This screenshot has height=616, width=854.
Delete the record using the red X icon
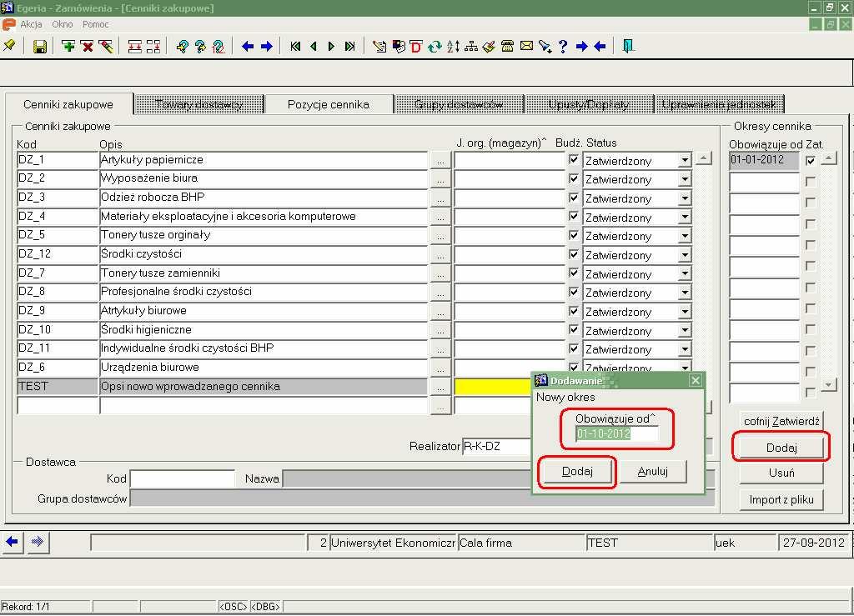pos(87,46)
